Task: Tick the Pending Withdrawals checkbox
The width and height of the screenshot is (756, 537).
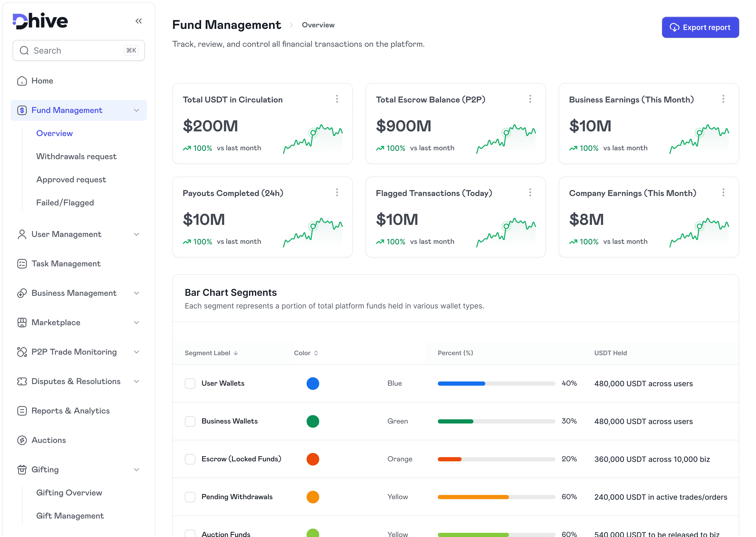Action: [x=190, y=497]
